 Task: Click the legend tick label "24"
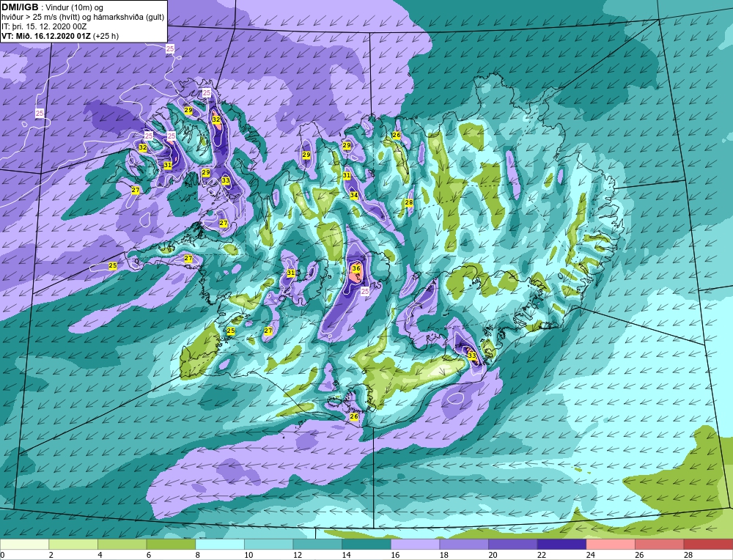pyautogui.click(x=590, y=555)
